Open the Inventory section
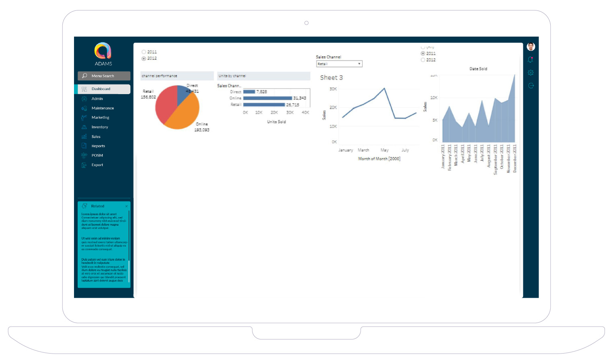The width and height of the screenshot is (613, 364). [x=100, y=127]
